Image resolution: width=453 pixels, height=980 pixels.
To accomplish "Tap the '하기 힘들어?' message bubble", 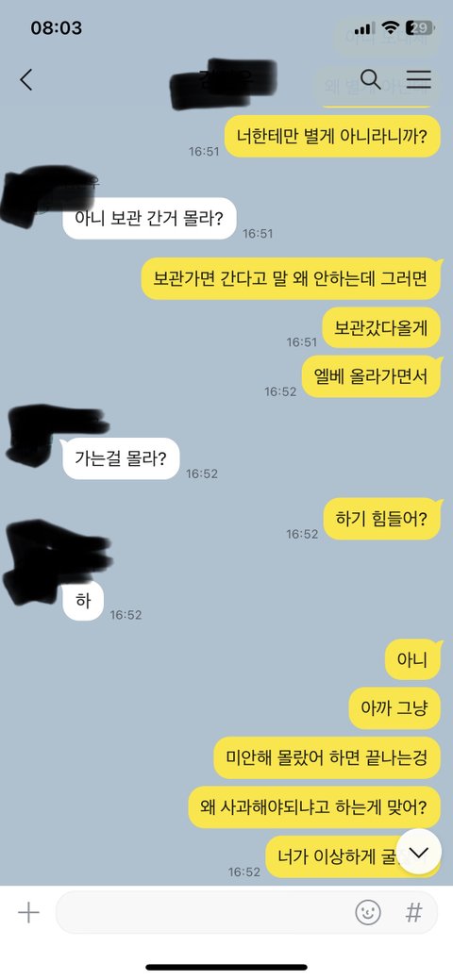I will (381, 519).
